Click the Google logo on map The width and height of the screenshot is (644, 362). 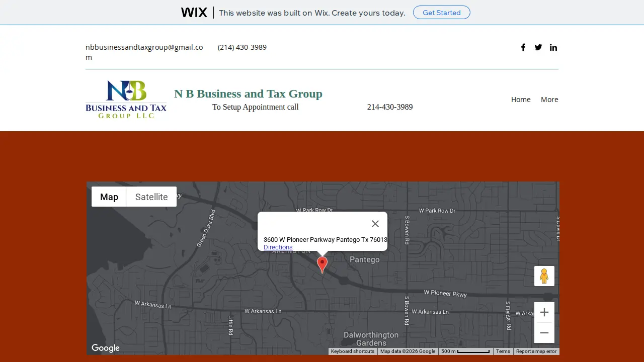tap(106, 348)
